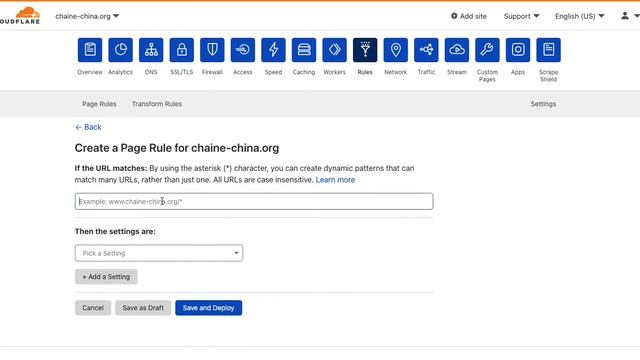Open the Apps section icon
Screen dimensions: 640x360
coord(518,50)
